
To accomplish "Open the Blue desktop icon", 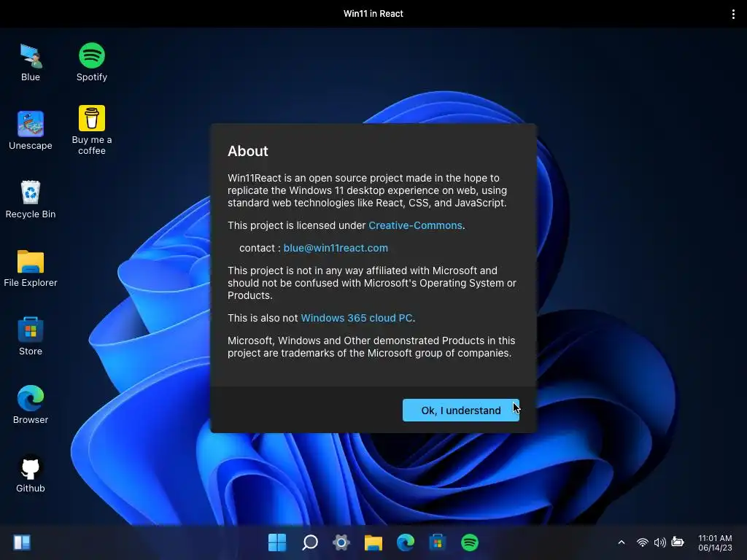I will point(31,62).
